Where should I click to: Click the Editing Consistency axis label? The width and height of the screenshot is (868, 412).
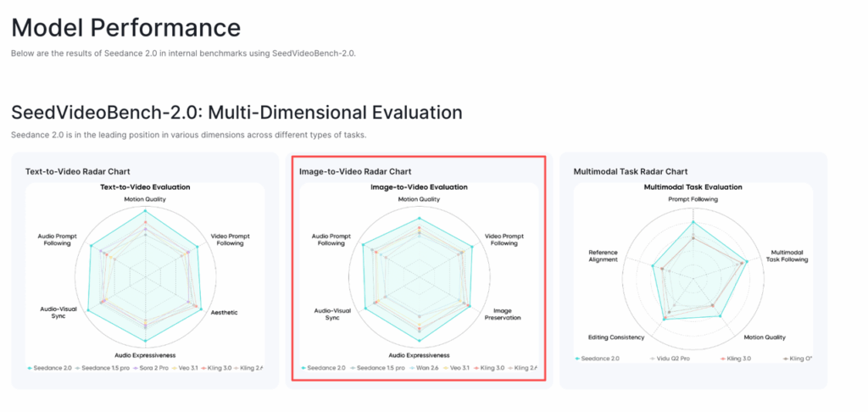pyautogui.click(x=616, y=337)
